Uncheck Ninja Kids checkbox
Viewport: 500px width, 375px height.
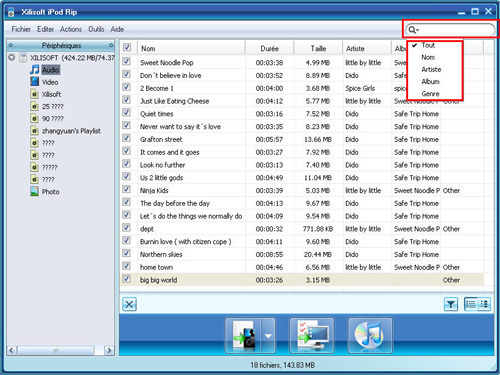point(126,189)
